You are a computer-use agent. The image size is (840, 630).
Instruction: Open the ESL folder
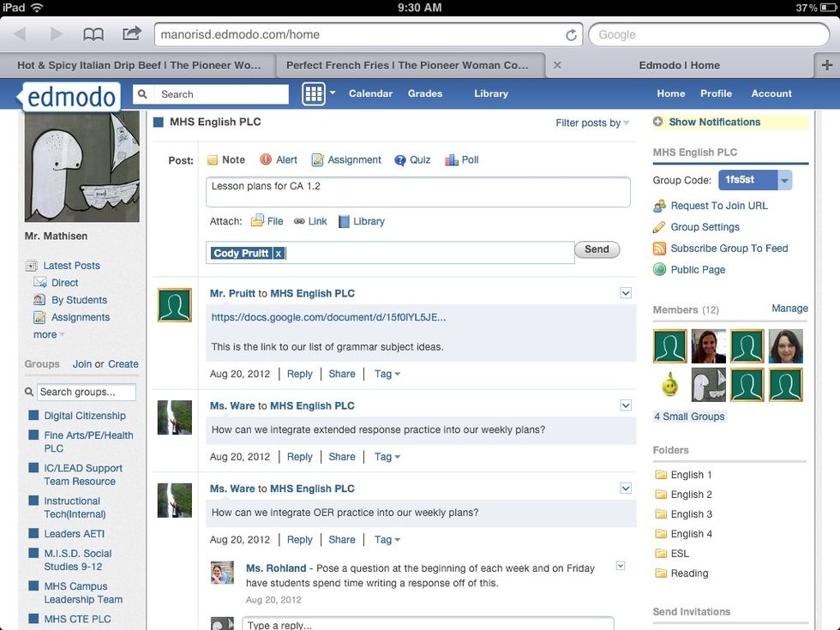(672, 554)
